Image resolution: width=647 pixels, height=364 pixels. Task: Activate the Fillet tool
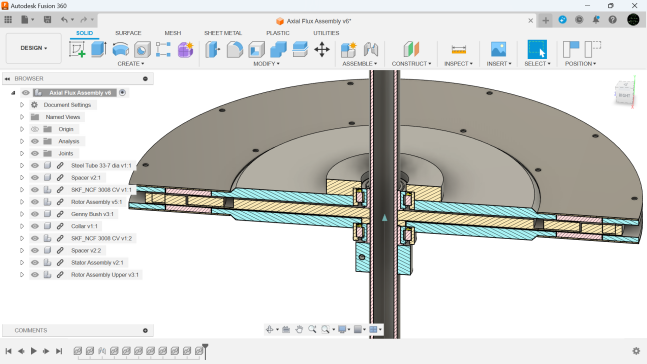pos(234,49)
